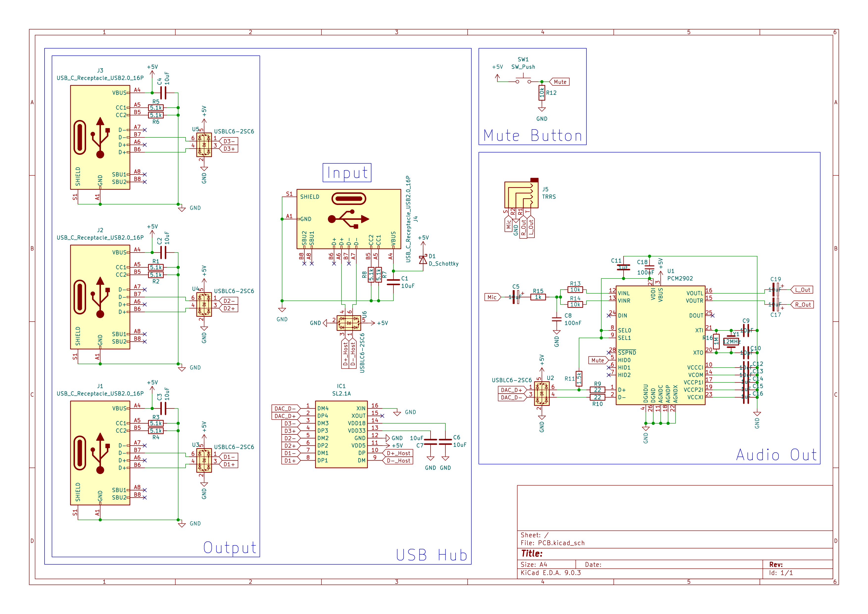This screenshot has width=868, height=614.
Task: Click the 'Title:' field in title block
Action: click(531, 553)
